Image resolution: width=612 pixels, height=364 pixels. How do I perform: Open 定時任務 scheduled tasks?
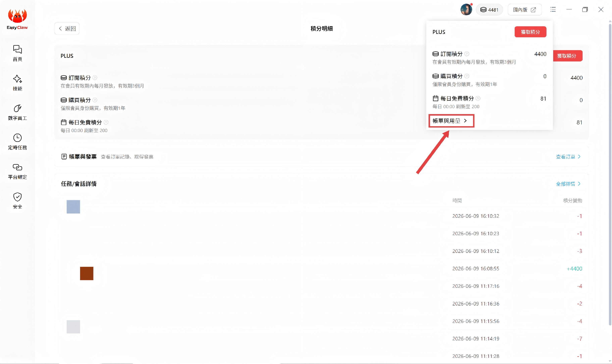[x=17, y=142]
